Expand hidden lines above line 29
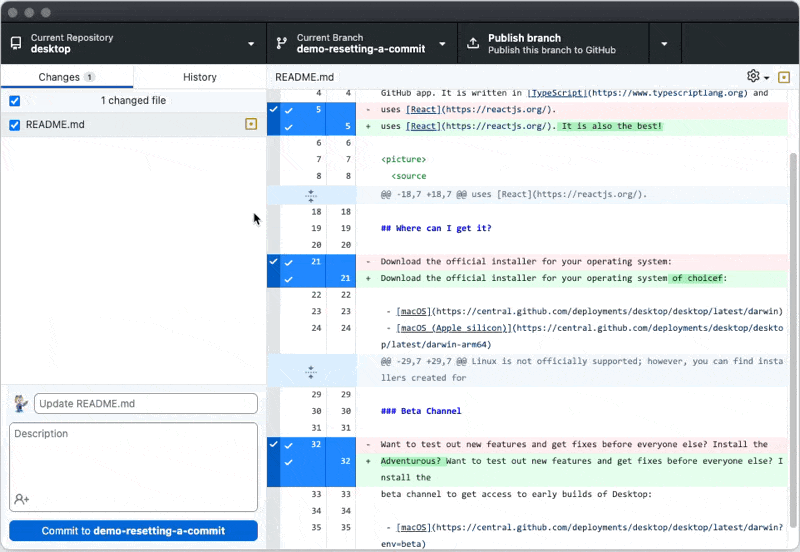The height and width of the screenshot is (552, 800). (310, 370)
